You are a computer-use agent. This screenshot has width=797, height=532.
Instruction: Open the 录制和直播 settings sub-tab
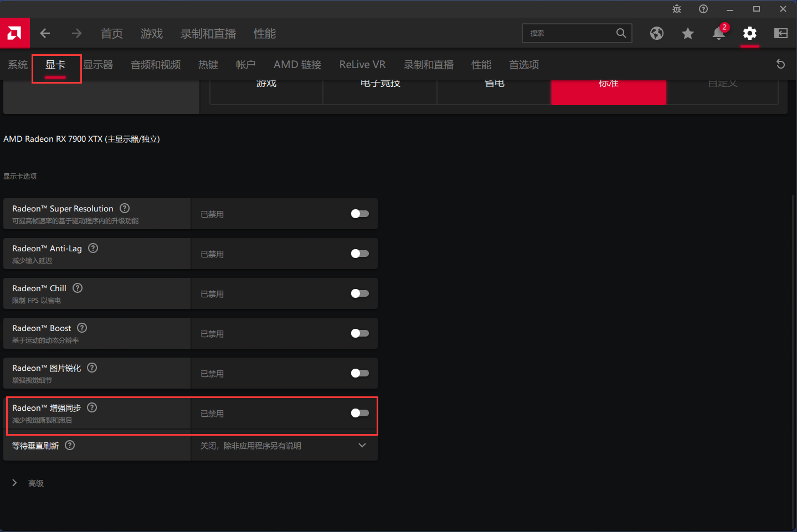coord(429,65)
